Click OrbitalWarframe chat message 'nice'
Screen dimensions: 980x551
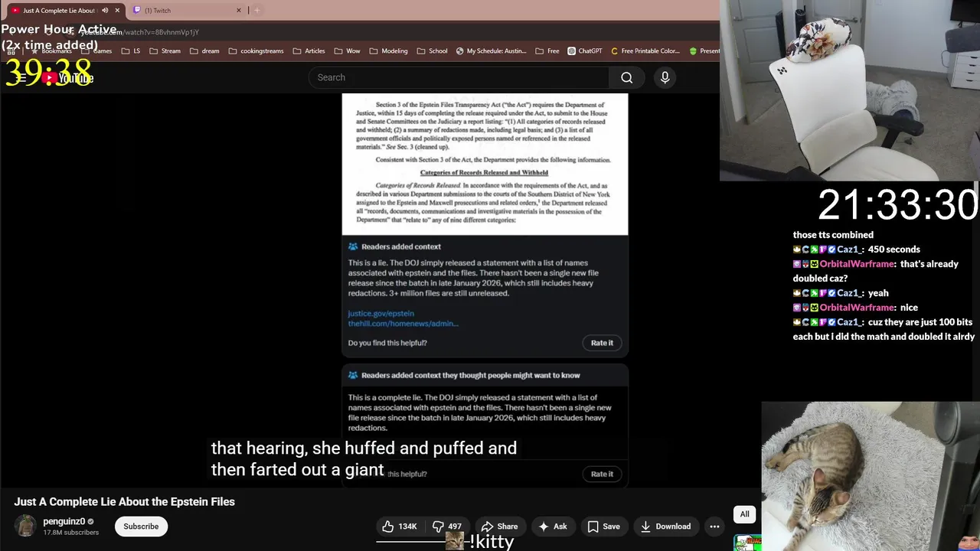[855, 308]
